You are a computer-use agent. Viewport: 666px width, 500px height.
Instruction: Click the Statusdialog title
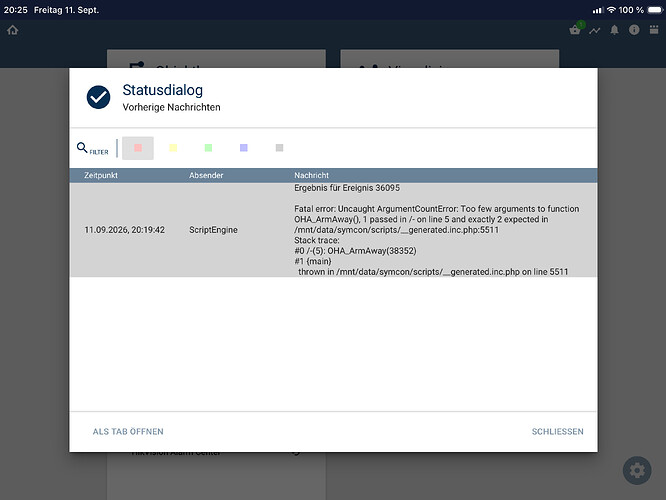[x=163, y=90]
